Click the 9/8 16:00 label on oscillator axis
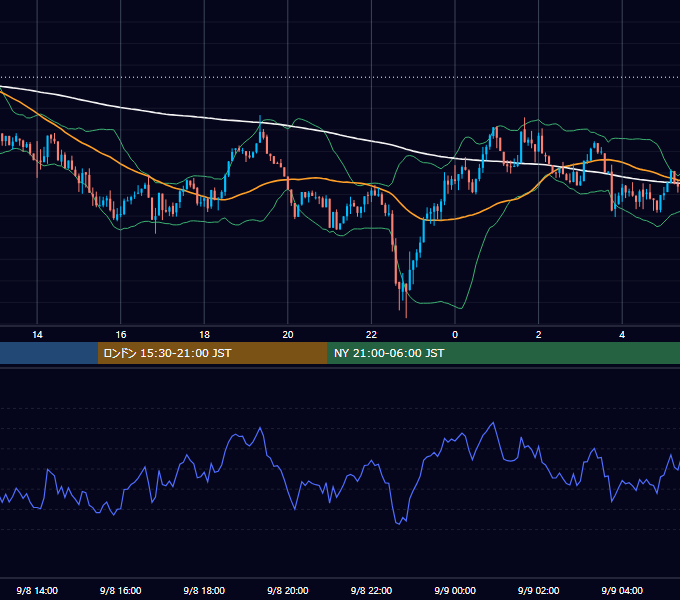 coord(121,590)
